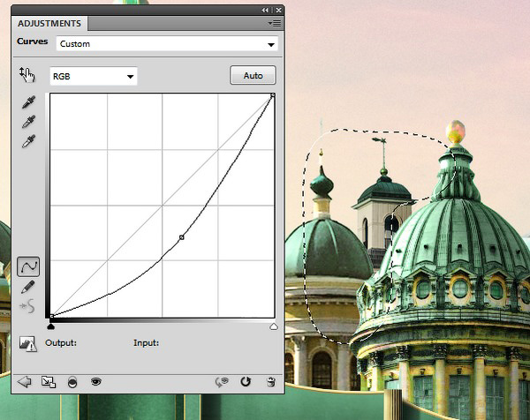Collapse the panel with the double arrows
The image size is (530, 420).
pos(265,10)
